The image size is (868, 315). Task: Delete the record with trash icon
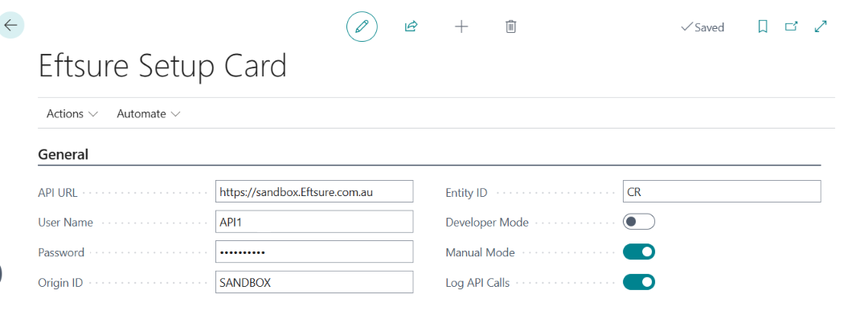coord(511,26)
